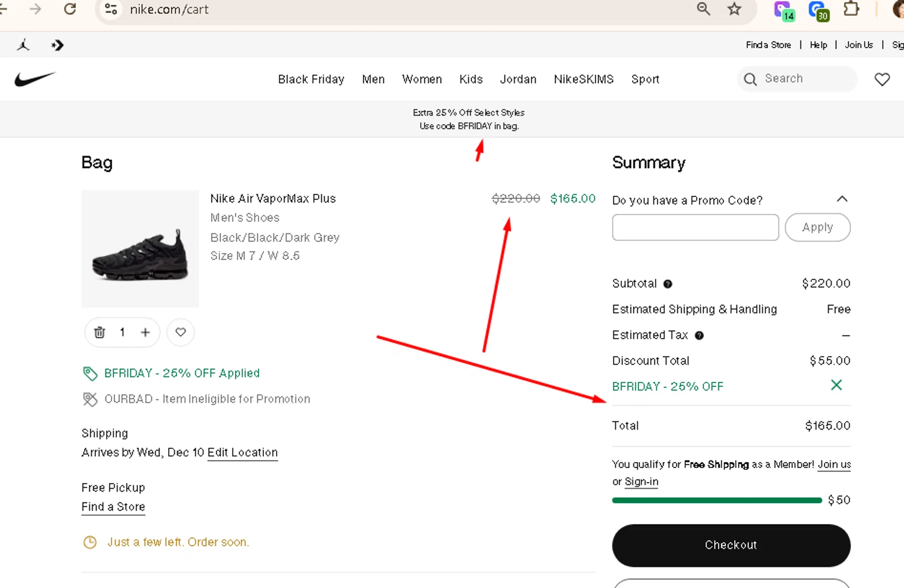
Task: Click the Total $165.00 amount
Action: (827, 426)
